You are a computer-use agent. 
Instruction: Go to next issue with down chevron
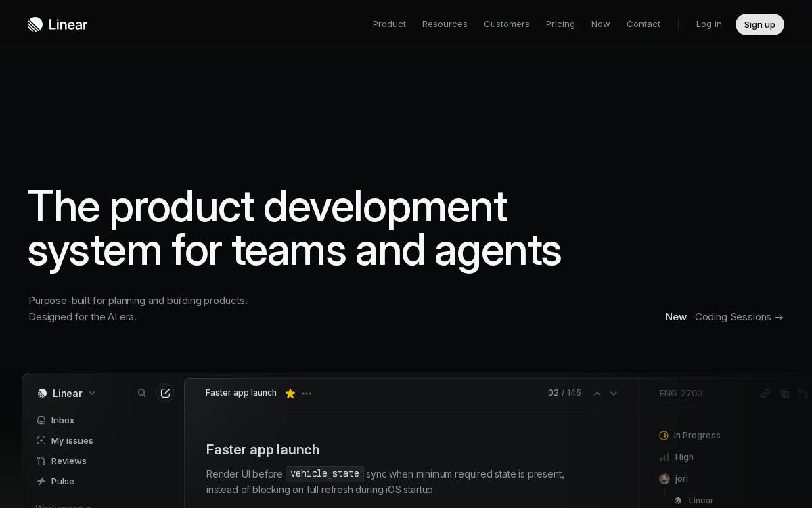coord(614,394)
